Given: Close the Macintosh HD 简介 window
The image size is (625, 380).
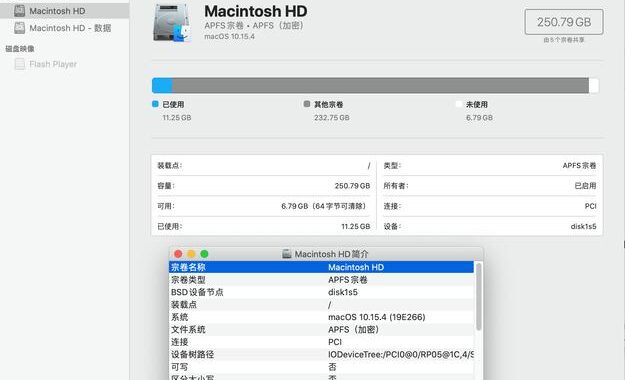Looking at the screenshot, I should [178, 254].
